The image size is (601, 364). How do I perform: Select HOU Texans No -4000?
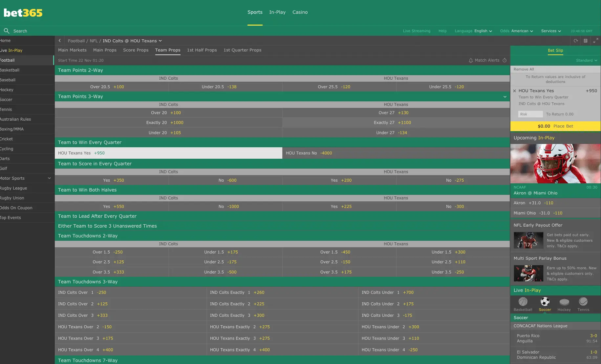[x=396, y=153]
